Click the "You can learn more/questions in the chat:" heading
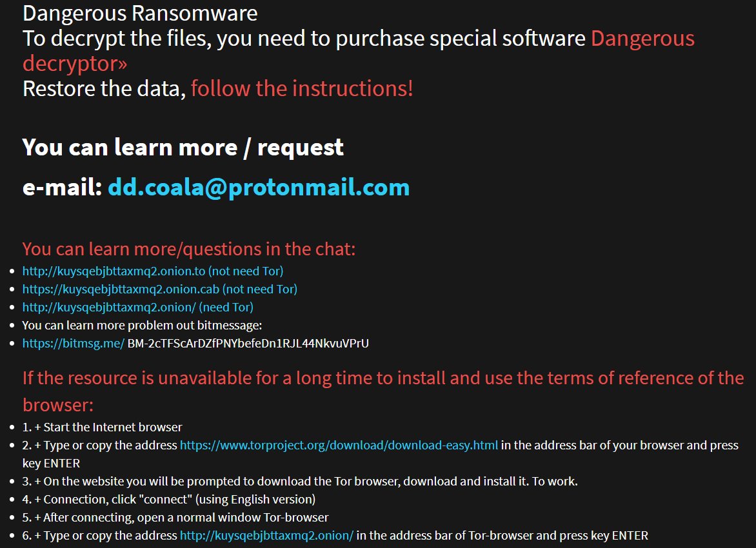 coord(188,249)
